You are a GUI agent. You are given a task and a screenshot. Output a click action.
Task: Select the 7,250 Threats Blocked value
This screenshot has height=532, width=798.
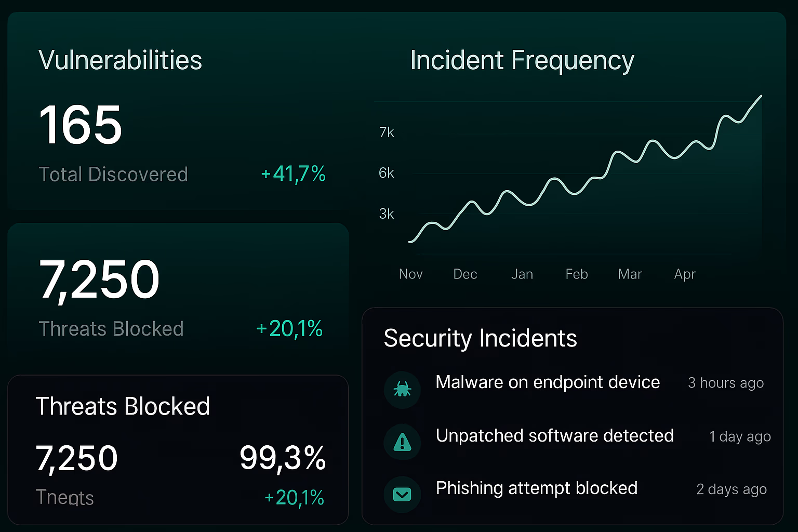pos(99,278)
